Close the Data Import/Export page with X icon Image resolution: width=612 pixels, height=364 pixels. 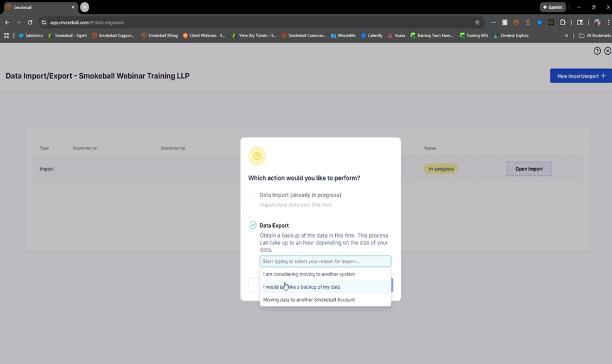(x=608, y=51)
